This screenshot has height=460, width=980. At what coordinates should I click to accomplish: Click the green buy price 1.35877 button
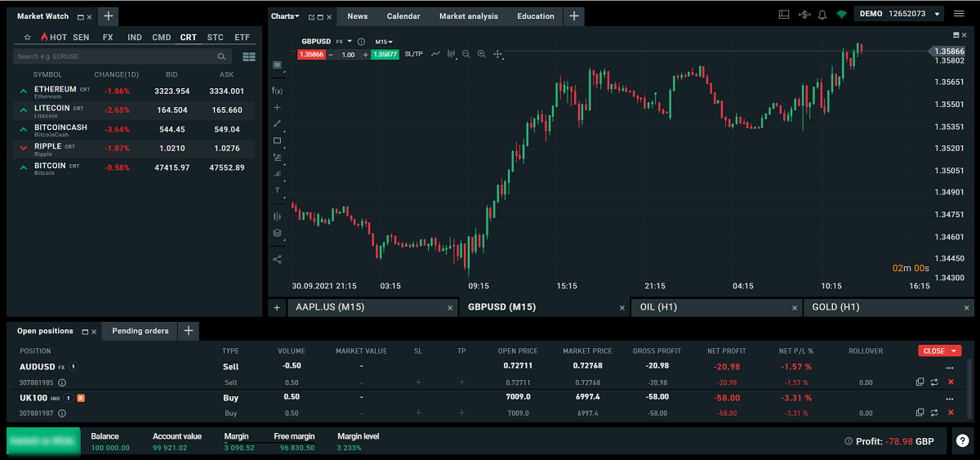click(385, 54)
